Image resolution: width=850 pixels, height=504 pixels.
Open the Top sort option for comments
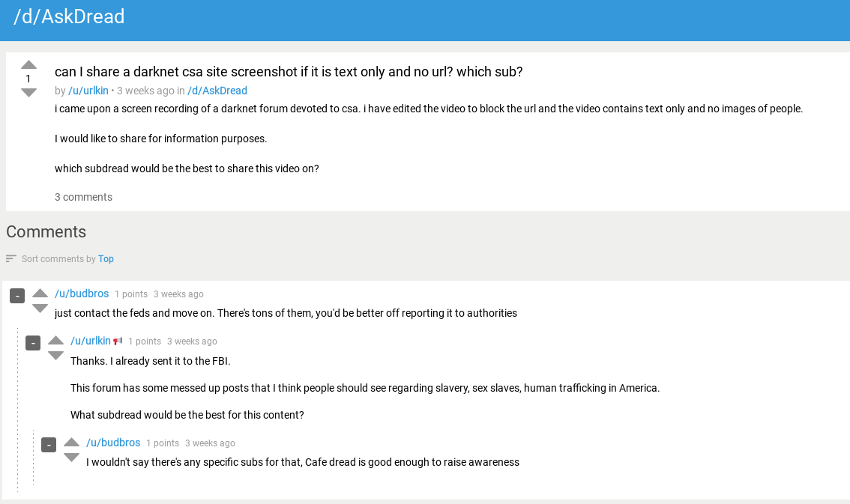(x=106, y=258)
